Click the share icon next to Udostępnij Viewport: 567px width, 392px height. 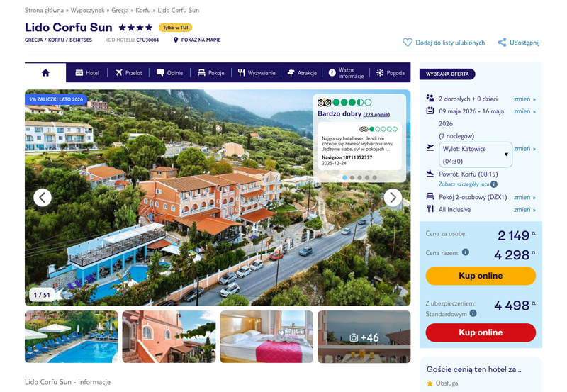502,43
